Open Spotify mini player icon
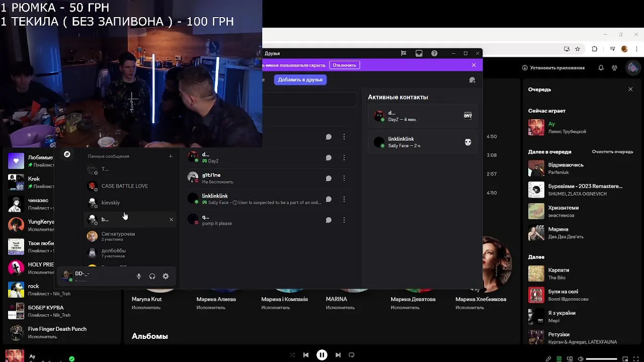The image size is (644, 362). point(625,359)
